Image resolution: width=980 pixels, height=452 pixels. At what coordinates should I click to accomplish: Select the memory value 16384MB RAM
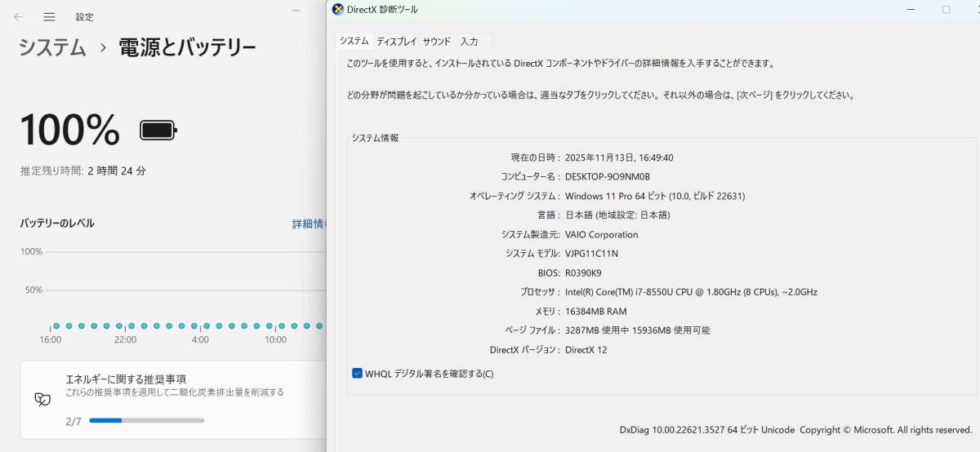[x=596, y=312]
